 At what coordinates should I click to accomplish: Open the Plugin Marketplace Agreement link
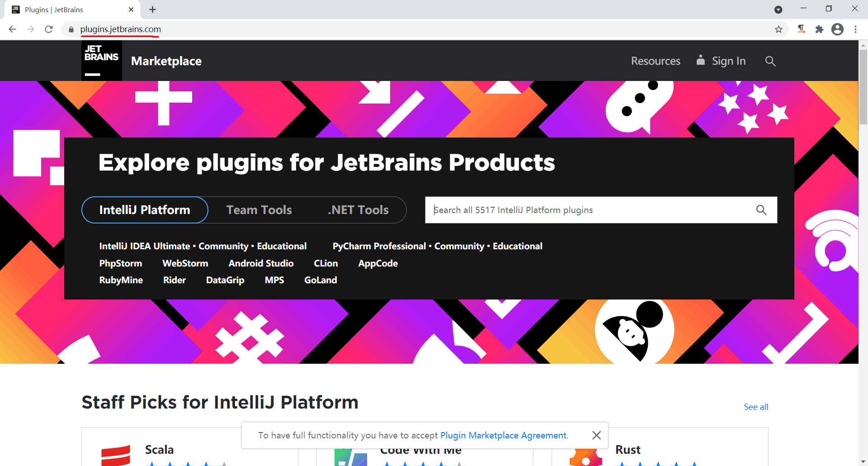tap(503, 435)
